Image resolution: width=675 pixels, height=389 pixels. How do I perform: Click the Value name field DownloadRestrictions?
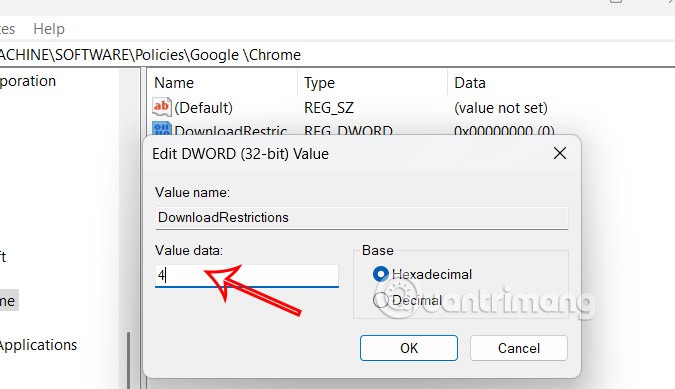tap(361, 217)
